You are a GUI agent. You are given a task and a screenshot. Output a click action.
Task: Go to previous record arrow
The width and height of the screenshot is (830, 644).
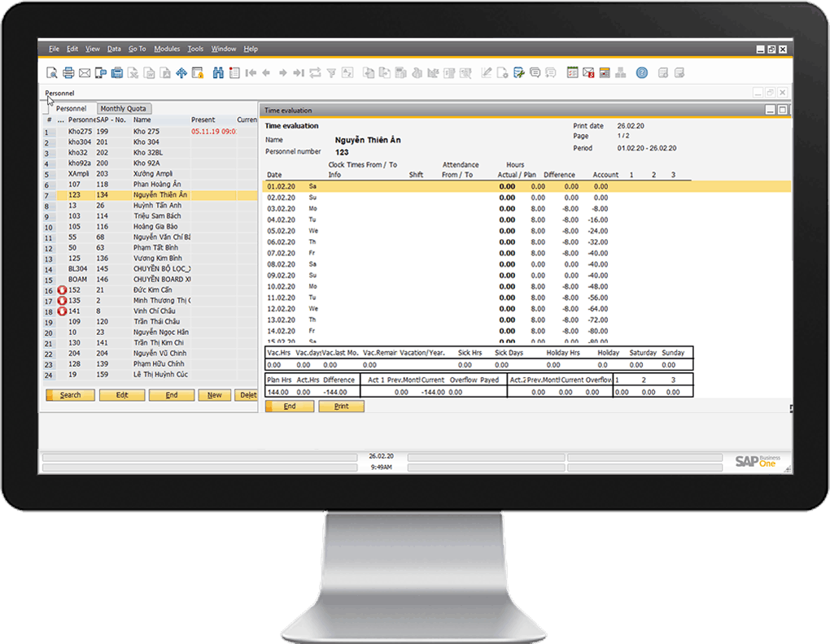tap(267, 73)
